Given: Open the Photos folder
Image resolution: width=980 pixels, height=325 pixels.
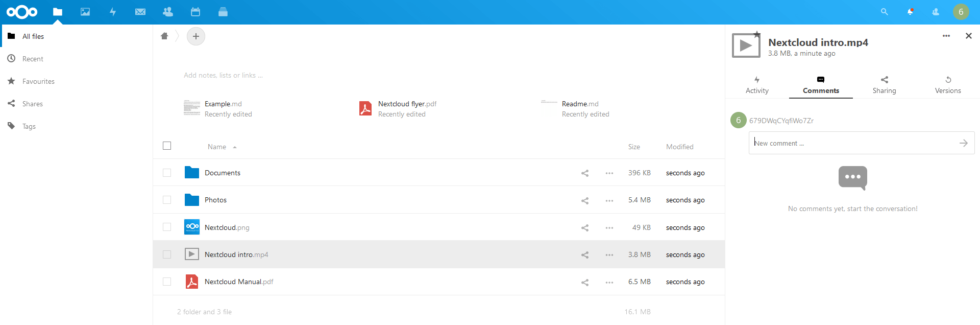Looking at the screenshot, I should (x=215, y=200).
